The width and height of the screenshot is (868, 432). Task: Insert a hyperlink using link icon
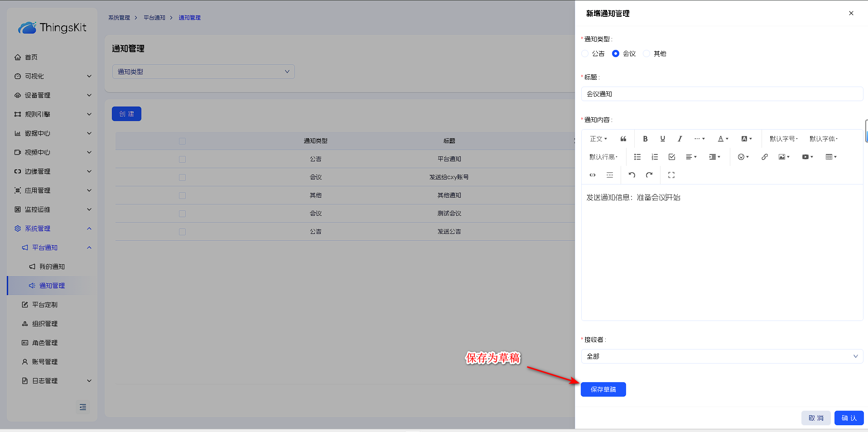[x=764, y=157]
